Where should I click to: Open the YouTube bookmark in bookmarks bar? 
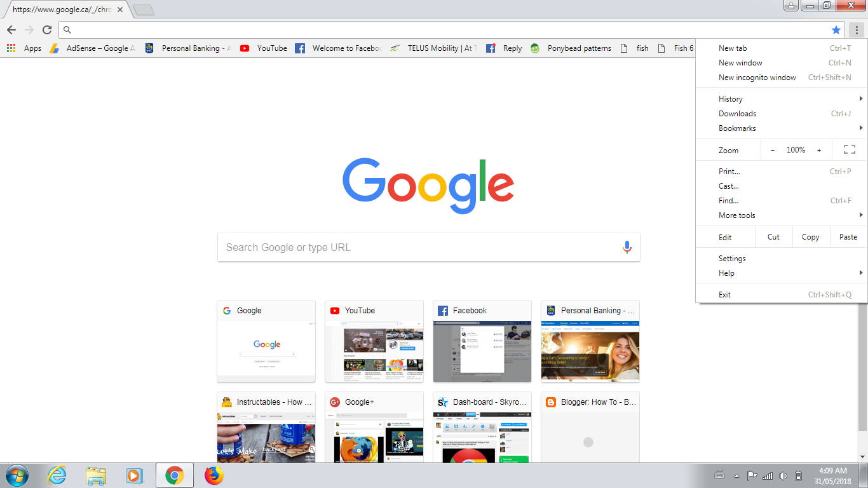click(264, 48)
